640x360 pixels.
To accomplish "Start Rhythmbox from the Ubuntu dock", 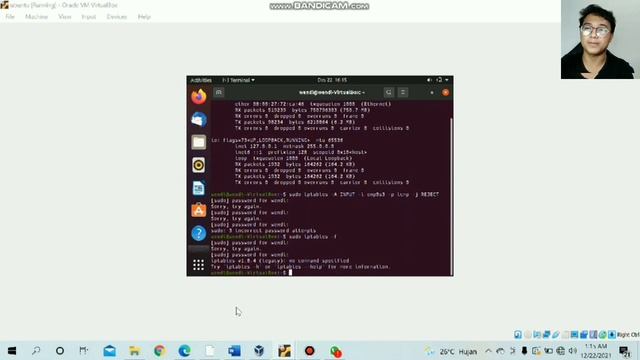I will pos(199,165).
